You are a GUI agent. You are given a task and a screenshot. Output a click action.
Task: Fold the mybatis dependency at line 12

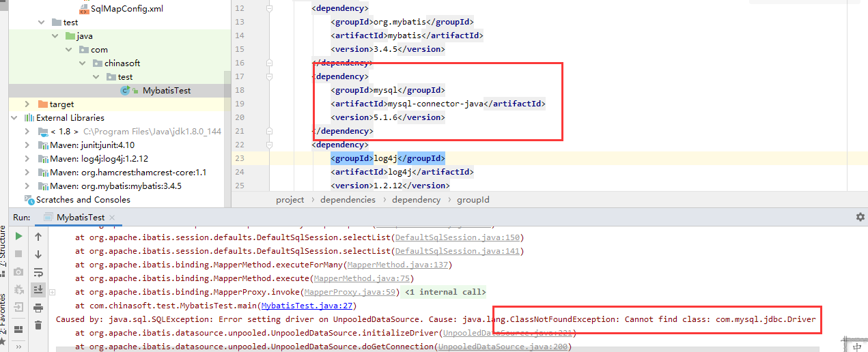pos(270,9)
